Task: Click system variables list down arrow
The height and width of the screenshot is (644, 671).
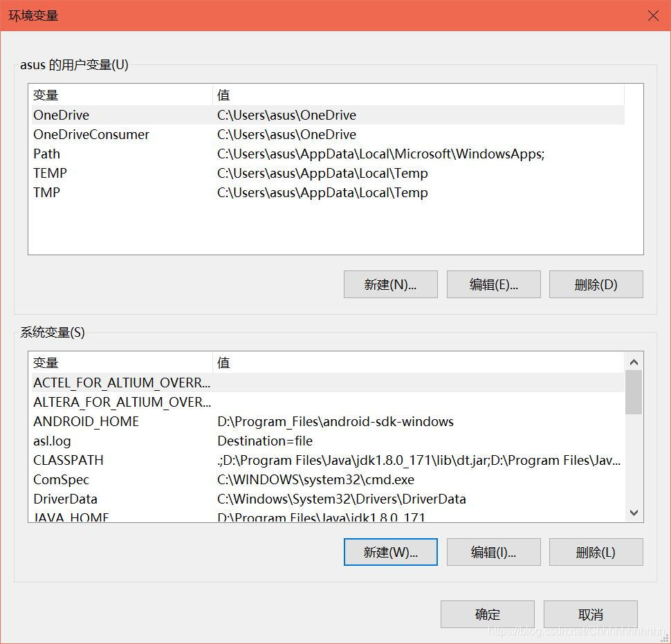Action: pos(634,512)
